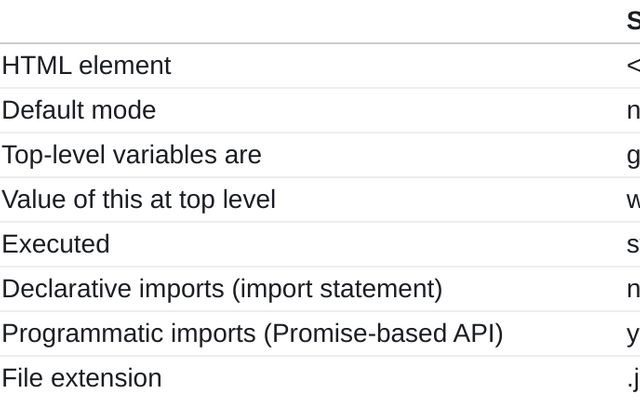Click the partially visible bold column header
This screenshot has height=400, width=640.
click(x=633, y=21)
